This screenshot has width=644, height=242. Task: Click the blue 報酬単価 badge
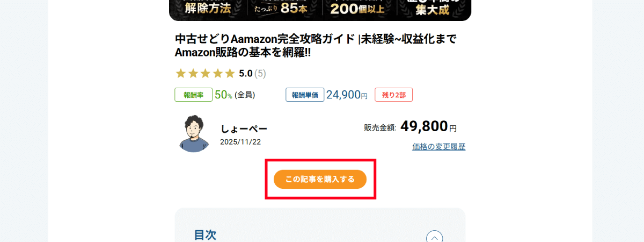(305, 95)
